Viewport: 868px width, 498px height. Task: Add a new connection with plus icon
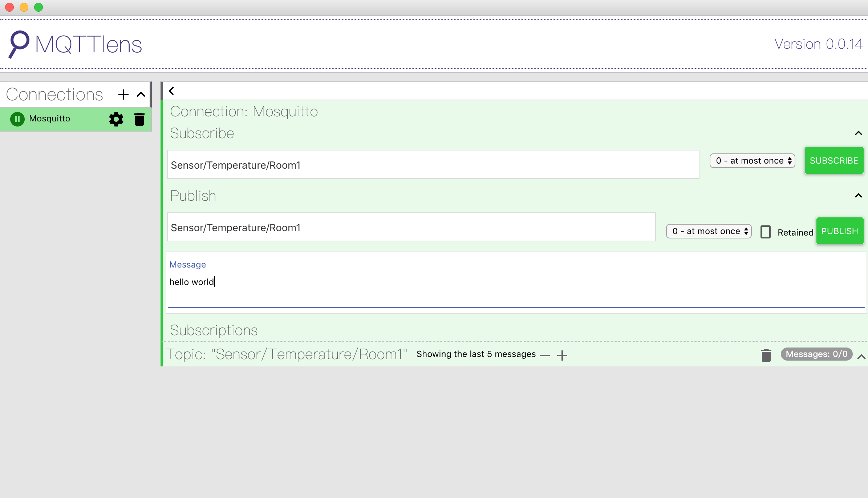(123, 95)
